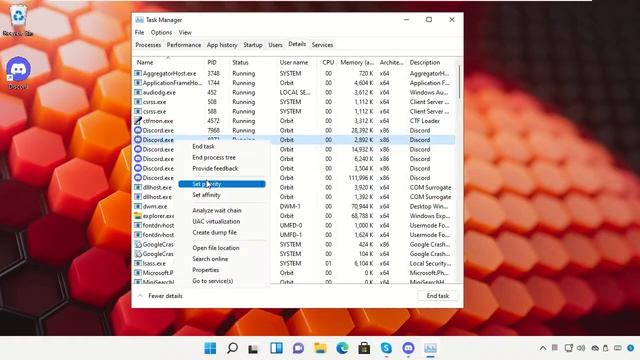Image resolution: width=640 pixels, height=360 pixels.
Task: Click Task Manager taskbar icon
Action: click(430, 348)
